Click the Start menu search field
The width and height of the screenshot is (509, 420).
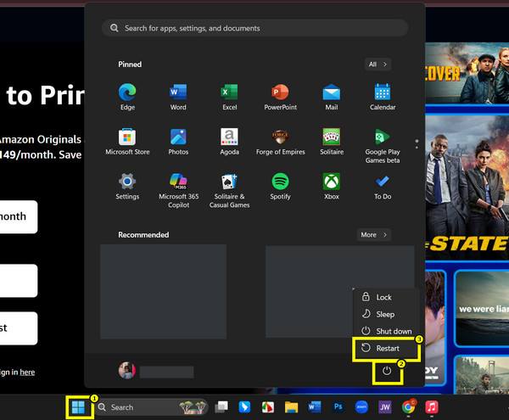coord(255,28)
